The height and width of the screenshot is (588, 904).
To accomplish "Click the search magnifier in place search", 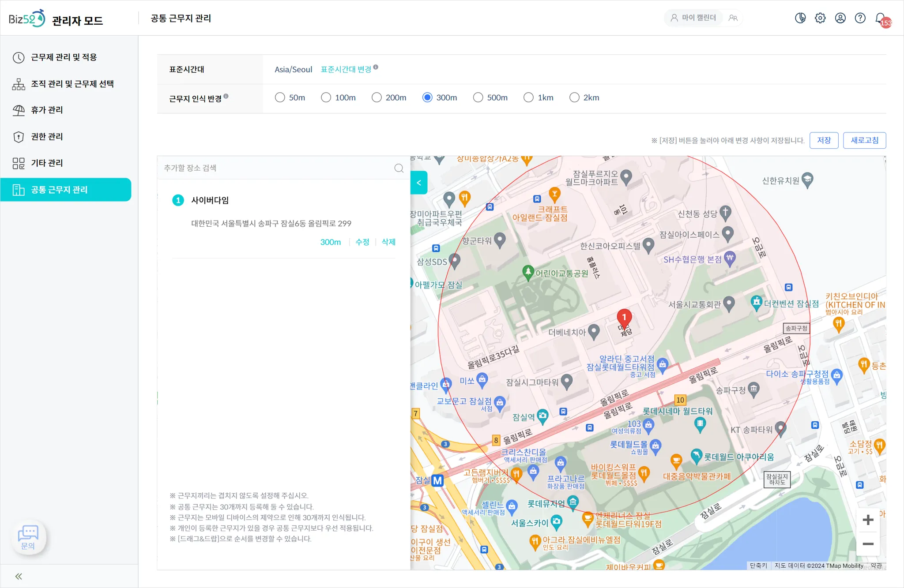I will pyautogui.click(x=399, y=168).
